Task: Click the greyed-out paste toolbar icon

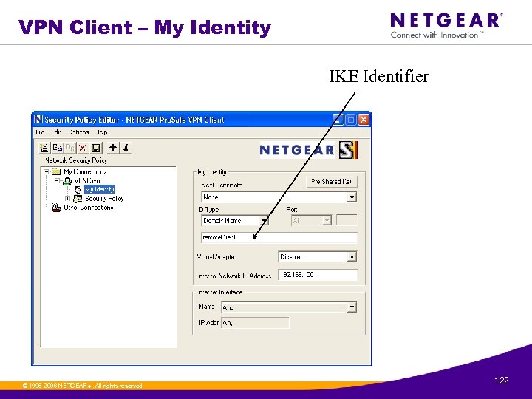Action: click(x=70, y=148)
